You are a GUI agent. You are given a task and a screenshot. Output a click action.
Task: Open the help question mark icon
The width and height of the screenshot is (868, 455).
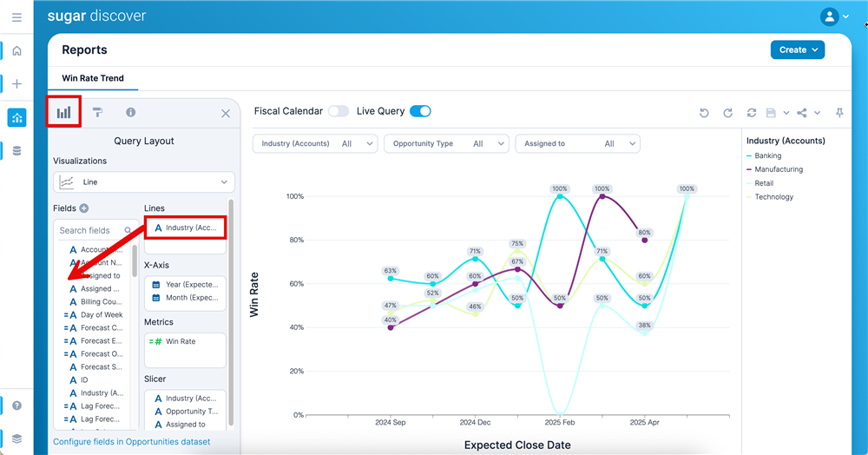click(x=16, y=406)
